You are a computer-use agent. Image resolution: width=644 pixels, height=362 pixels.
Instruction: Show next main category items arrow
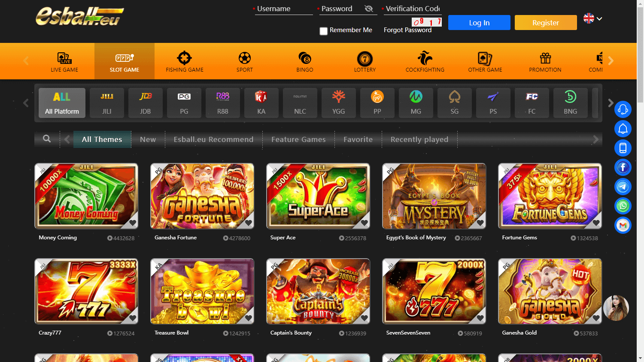click(x=611, y=61)
